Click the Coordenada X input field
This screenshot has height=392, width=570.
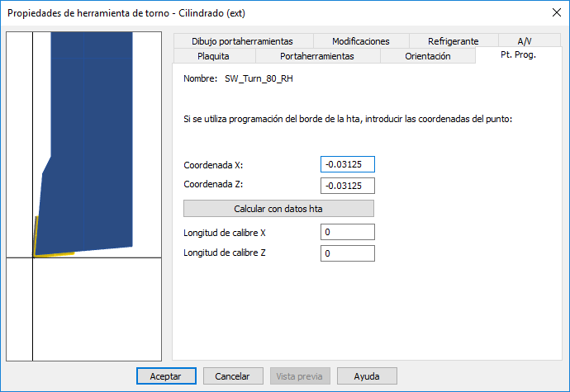(348, 164)
